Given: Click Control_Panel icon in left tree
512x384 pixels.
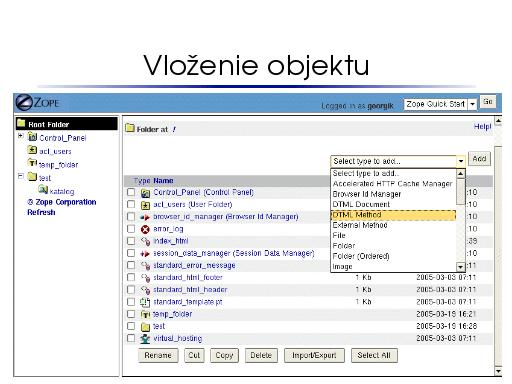Looking at the screenshot, I should tap(32, 137).
